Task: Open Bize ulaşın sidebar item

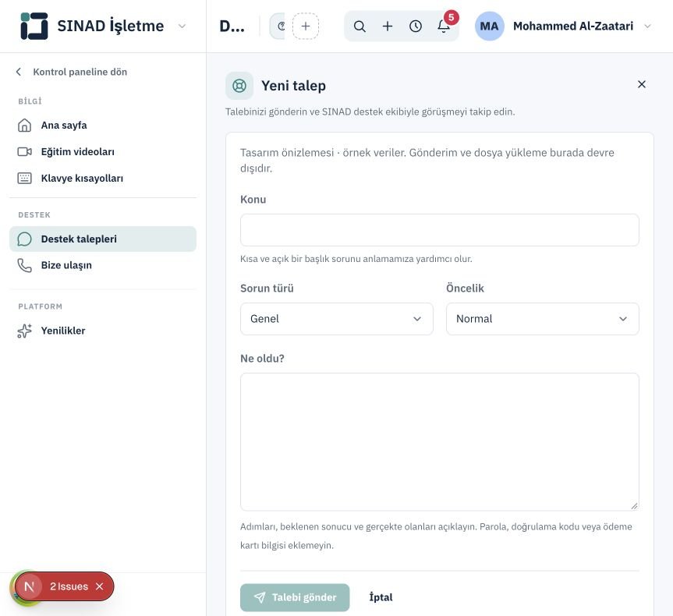Action: pyautogui.click(x=103, y=265)
